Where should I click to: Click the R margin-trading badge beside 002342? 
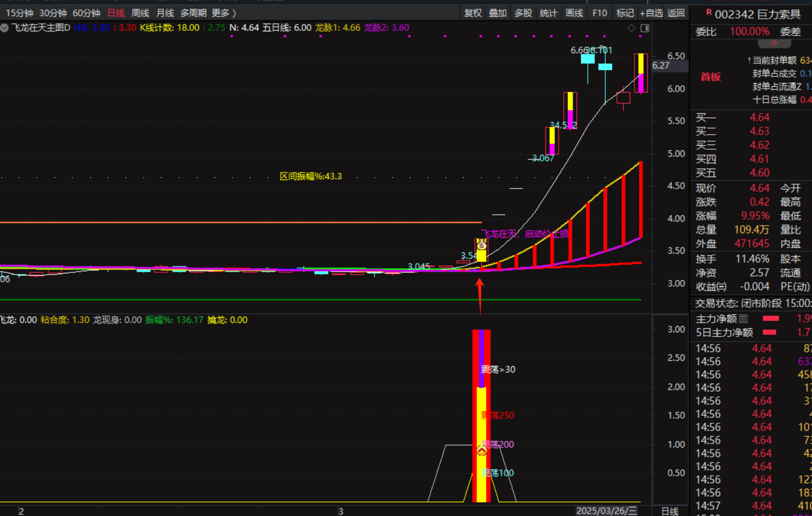709,13
